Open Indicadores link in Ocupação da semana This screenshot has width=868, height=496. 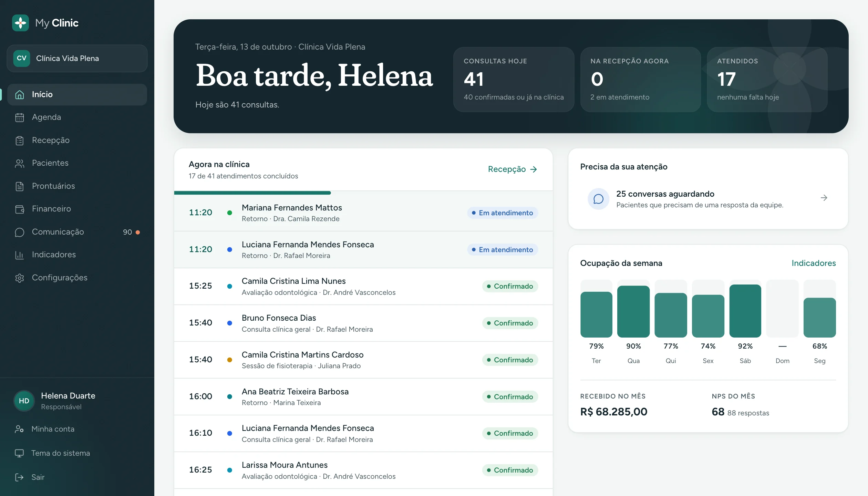pos(814,263)
